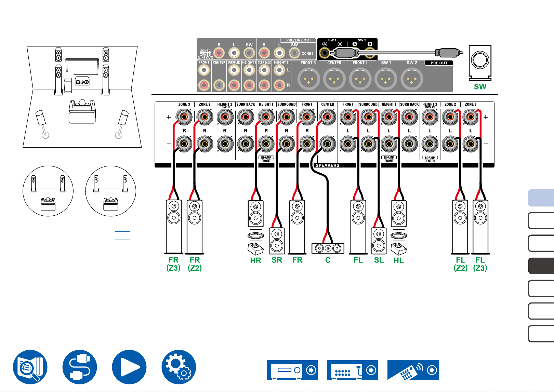554x392 pixels.
Task: Click the Connections cable icon
Action: (80, 367)
